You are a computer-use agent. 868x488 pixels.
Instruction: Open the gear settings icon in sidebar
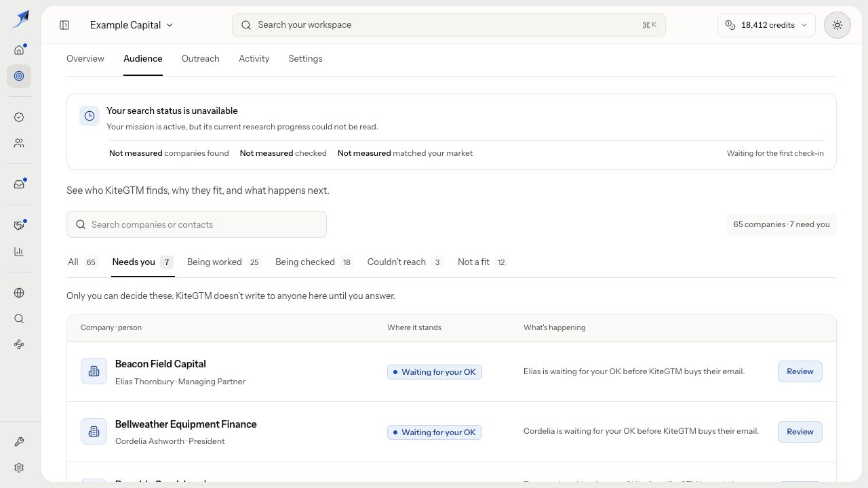[x=19, y=468]
